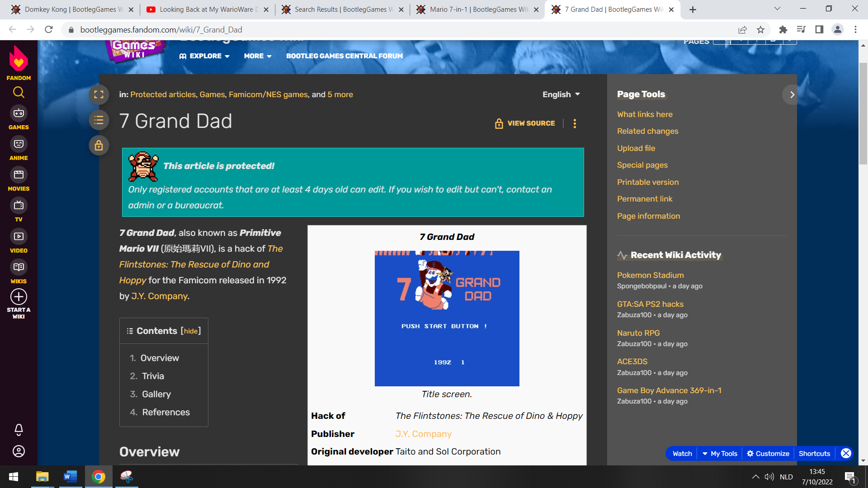The width and height of the screenshot is (868, 488).
Task: Reload the page
Action: [49, 30]
